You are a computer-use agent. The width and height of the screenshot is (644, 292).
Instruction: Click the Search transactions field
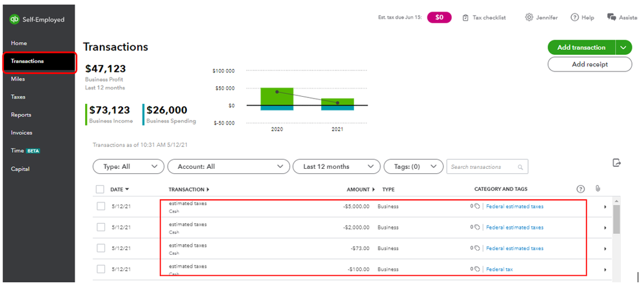[x=487, y=167]
